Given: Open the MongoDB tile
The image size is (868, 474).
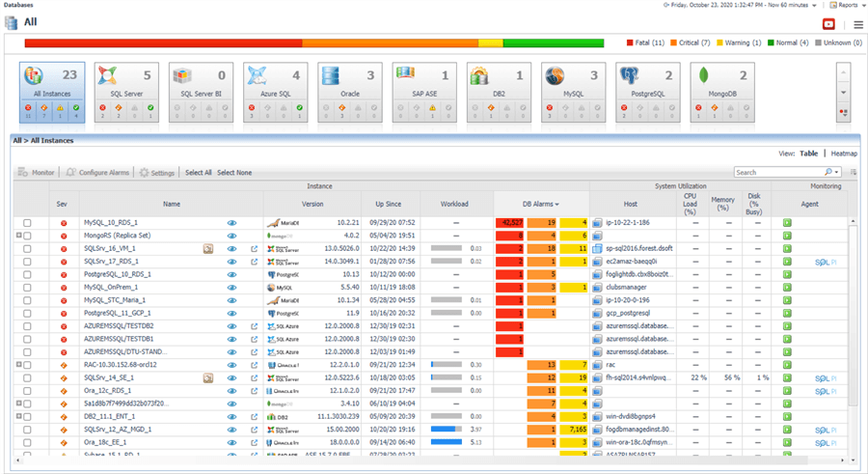Looking at the screenshot, I should coord(722,92).
